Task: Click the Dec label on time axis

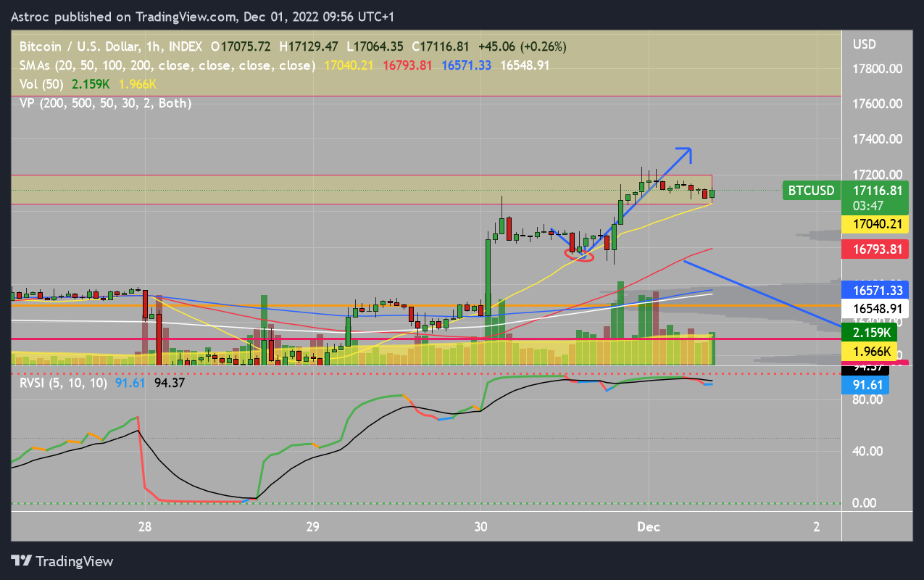Action: [649, 526]
